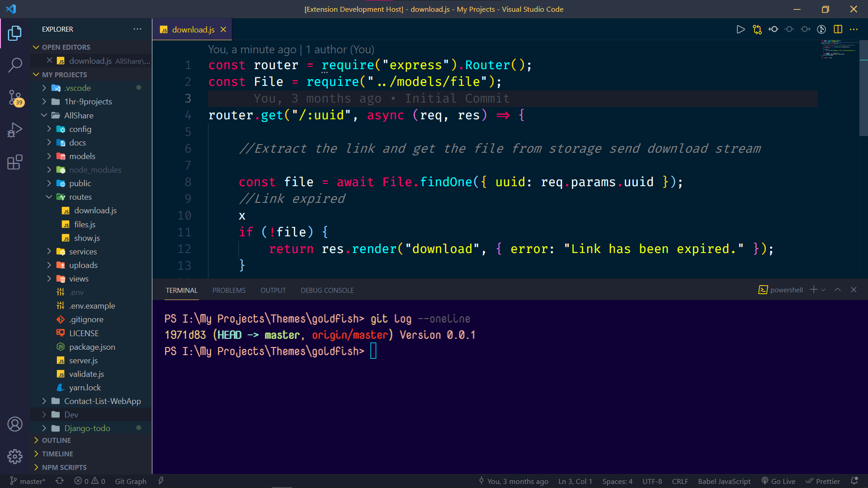Image resolution: width=868 pixels, height=488 pixels.
Task: Switch to the DEBUG CONSOLE tab
Action: pos(327,291)
